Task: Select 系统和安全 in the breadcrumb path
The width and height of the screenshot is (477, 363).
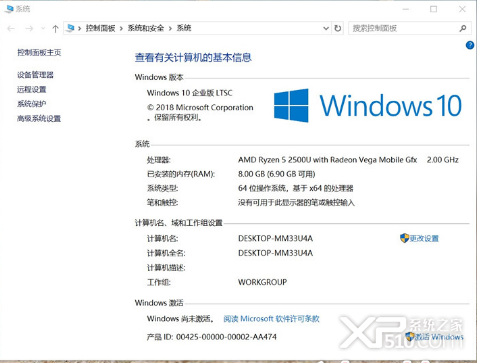Action: click(146, 28)
